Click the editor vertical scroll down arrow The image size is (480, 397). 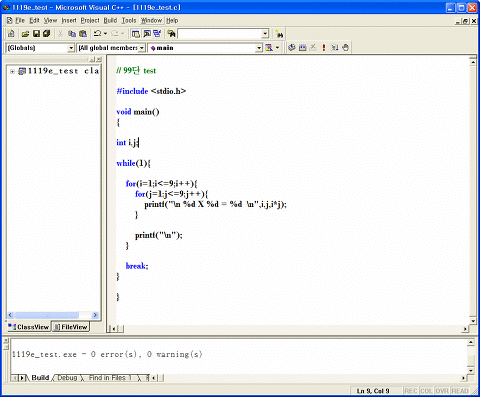(473, 321)
